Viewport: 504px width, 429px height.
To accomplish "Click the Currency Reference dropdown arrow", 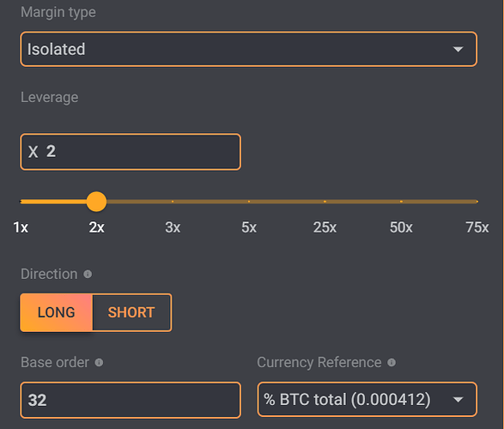I will [458, 400].
